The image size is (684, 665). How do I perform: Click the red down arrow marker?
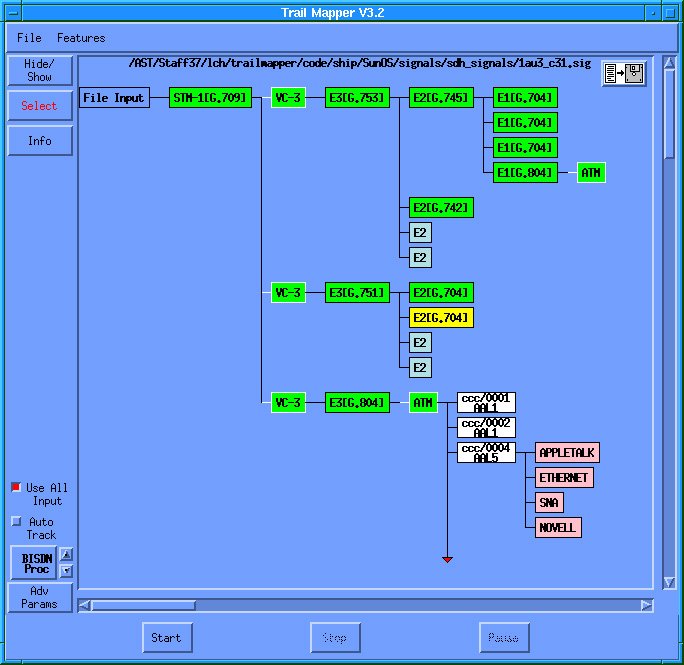448,559
